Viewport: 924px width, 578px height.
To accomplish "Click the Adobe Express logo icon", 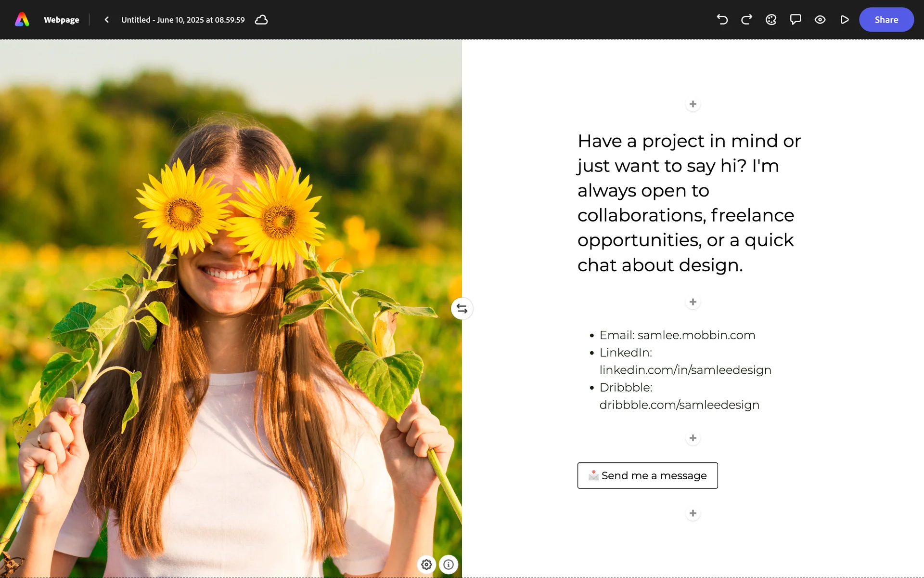I will tap(22, 20).
